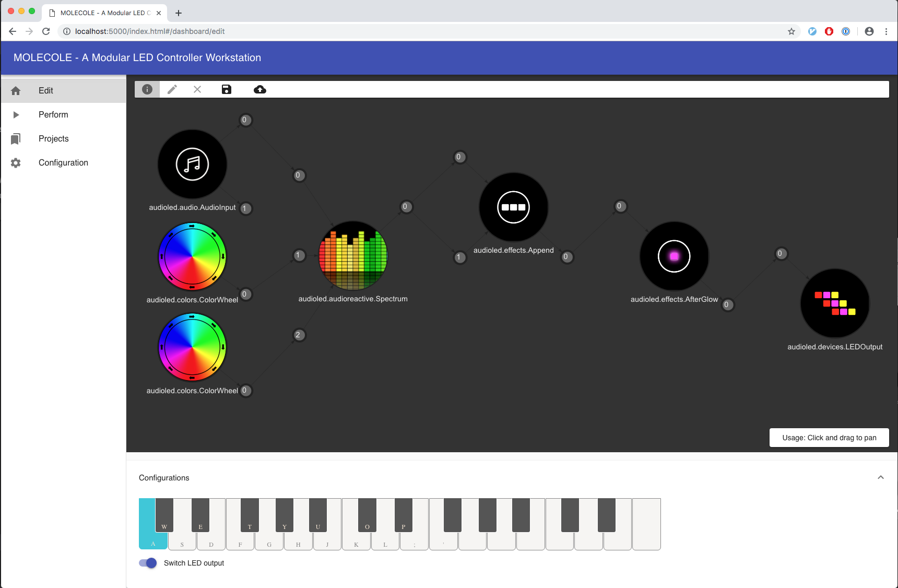Select the LEDOutput device node

point(835,303)
